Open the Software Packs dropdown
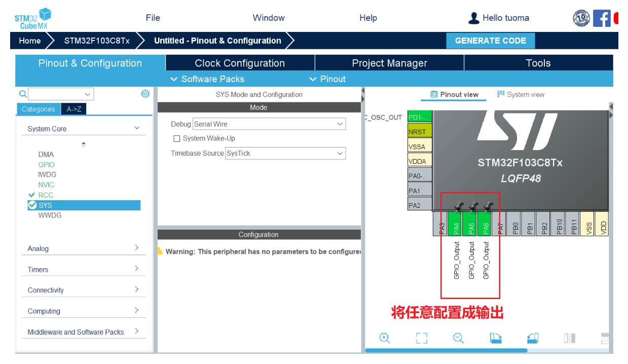The image size is (628, 364). click(207, 79)
